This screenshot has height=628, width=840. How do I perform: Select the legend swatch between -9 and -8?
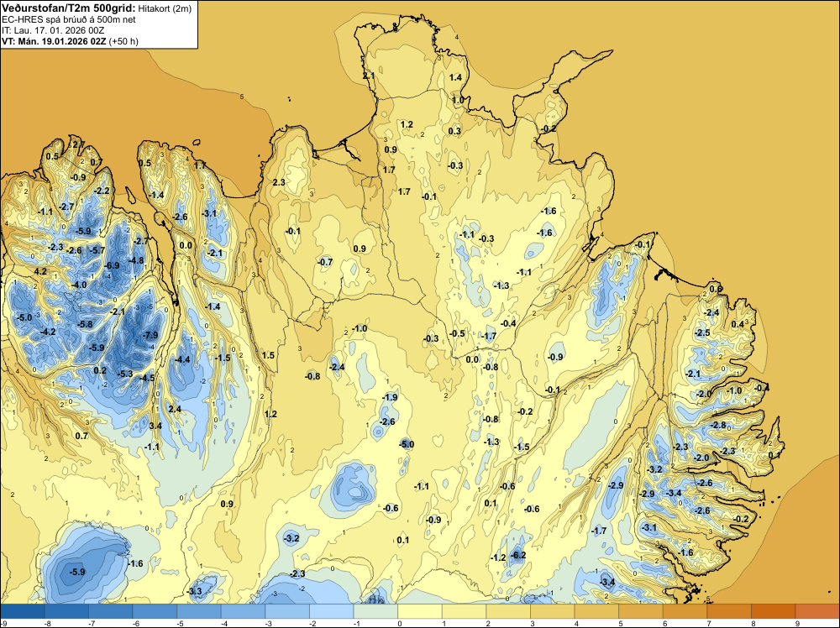tap(23, 611)
